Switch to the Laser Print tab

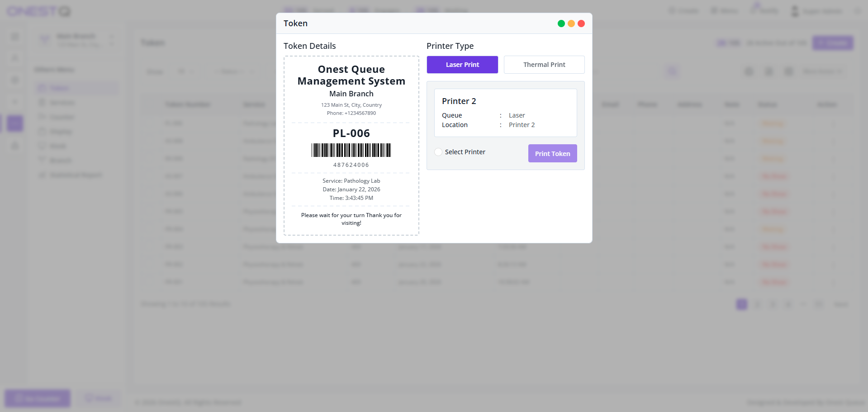pyautogui.click(x=462, y=65)
